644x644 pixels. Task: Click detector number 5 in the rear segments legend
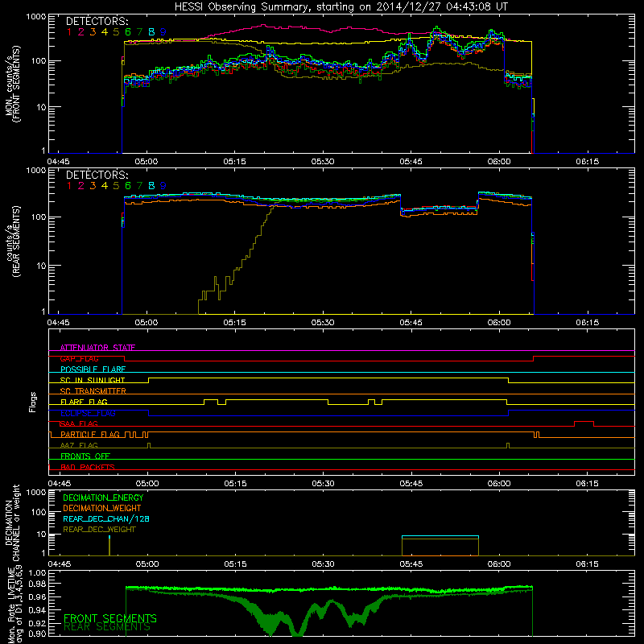[116, 186]
